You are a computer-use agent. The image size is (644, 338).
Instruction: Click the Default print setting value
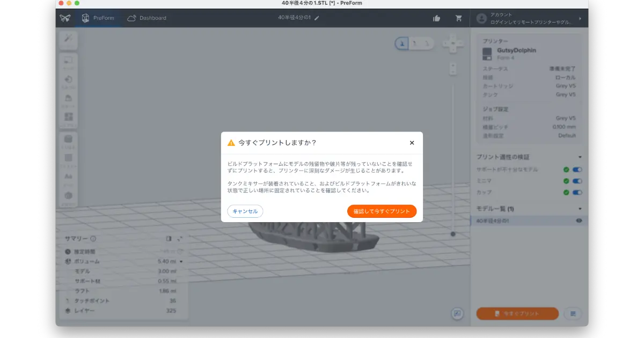click(x=567, y=136)
